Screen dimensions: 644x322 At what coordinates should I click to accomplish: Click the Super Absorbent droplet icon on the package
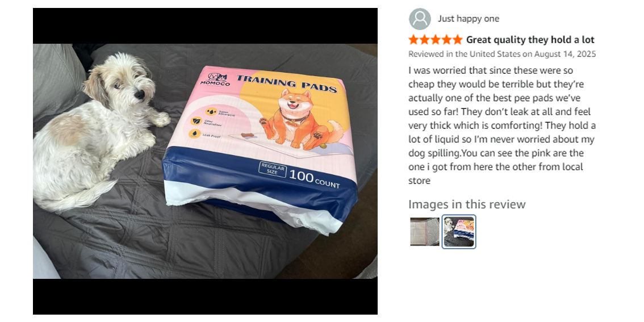coord(211,111)
